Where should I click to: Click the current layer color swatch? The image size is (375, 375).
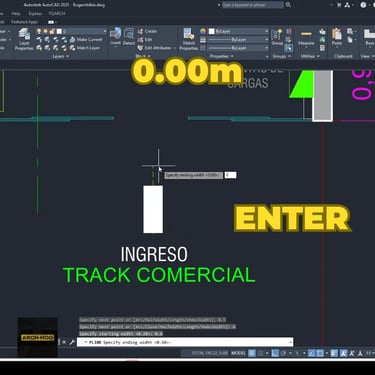coord(59,31)
